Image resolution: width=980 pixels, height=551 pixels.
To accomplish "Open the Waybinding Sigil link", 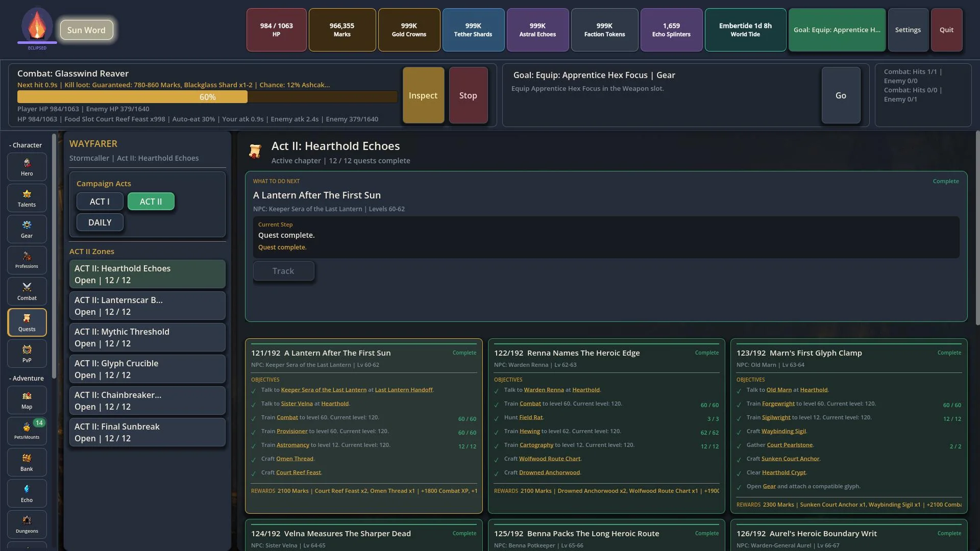I will point(783,431).
